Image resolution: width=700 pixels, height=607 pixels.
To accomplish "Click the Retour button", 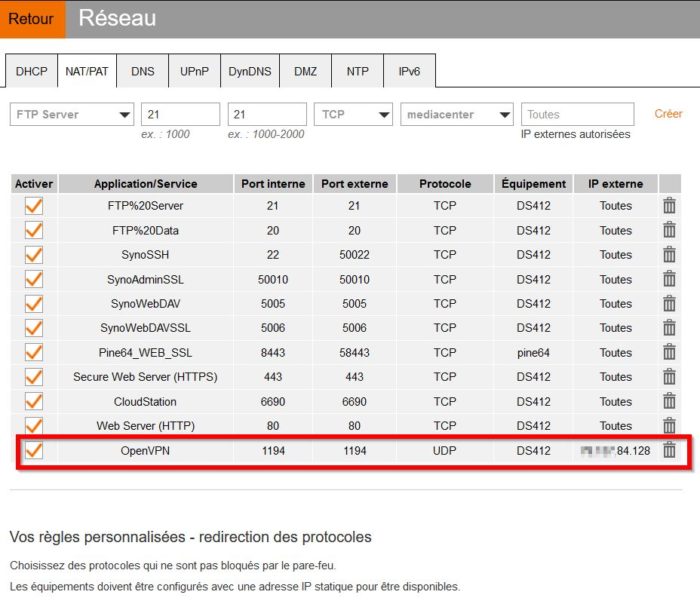I will (32, 19).
